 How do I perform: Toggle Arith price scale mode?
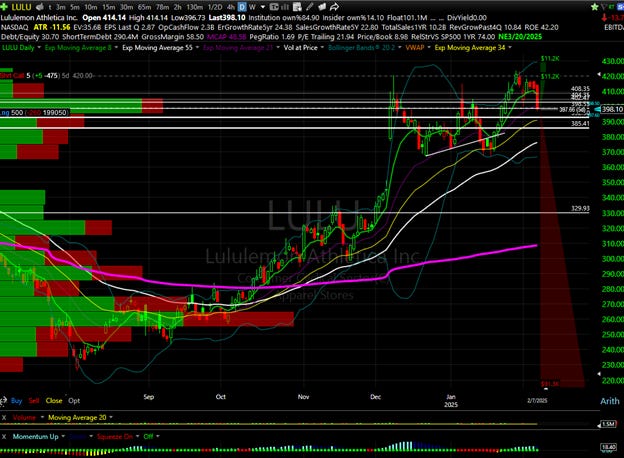pos(610,401)
